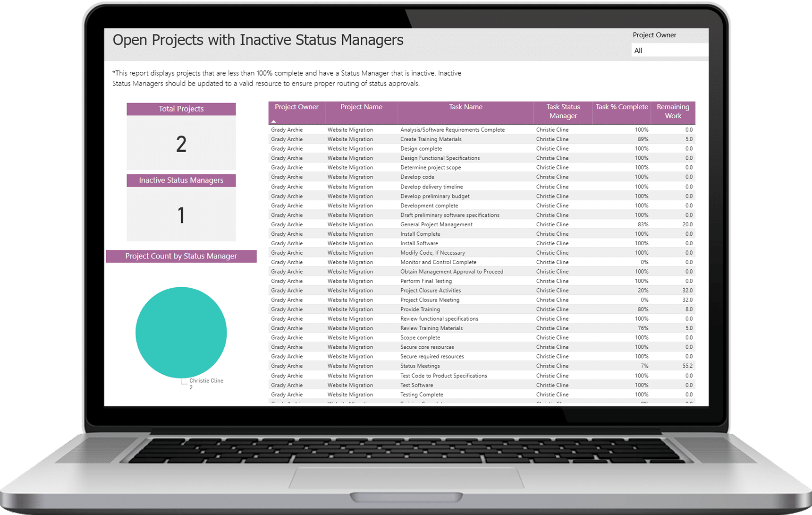
Task: Click the Monitor and Control Complete task
Action: [x=438, y=262]
